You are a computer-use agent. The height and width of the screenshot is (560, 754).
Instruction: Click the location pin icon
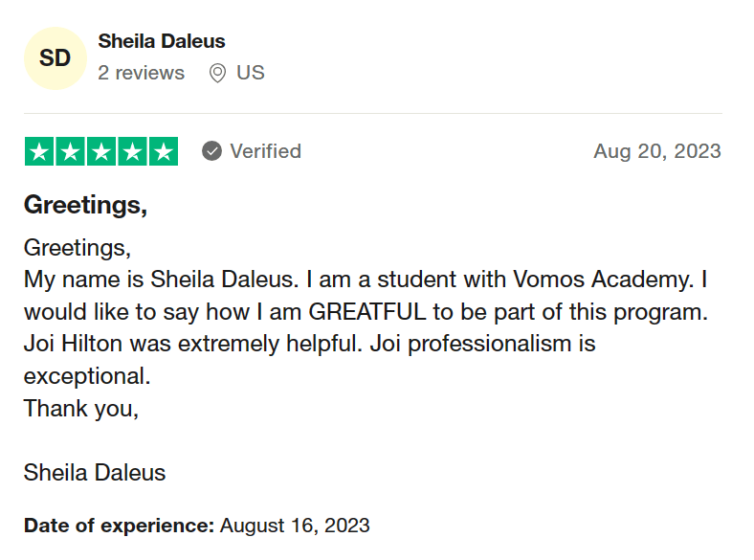(217, 74)
